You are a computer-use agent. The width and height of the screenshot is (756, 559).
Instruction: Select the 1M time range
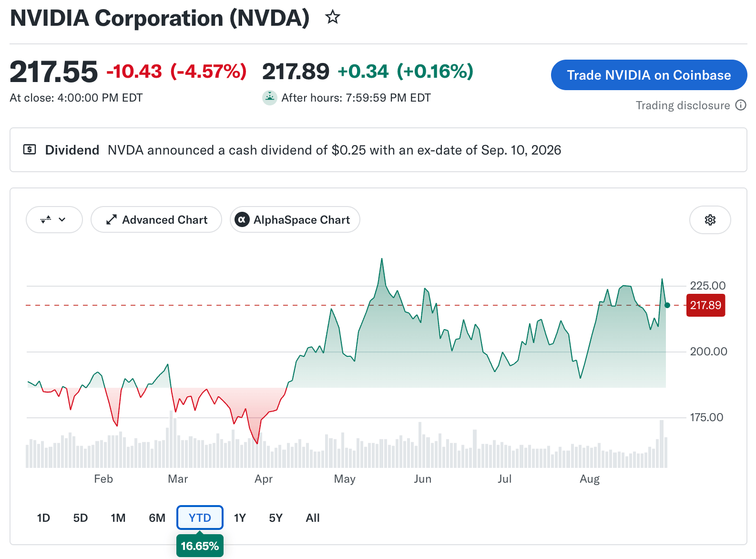point(118,518)
